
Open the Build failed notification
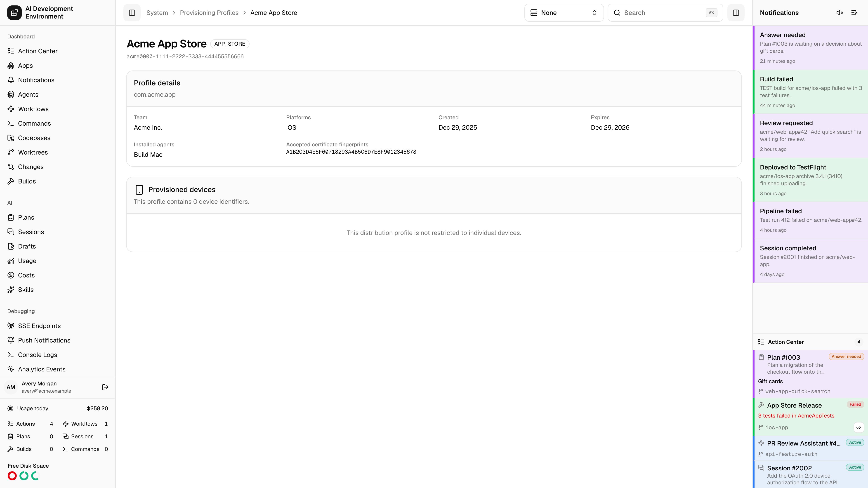(810, 92)
